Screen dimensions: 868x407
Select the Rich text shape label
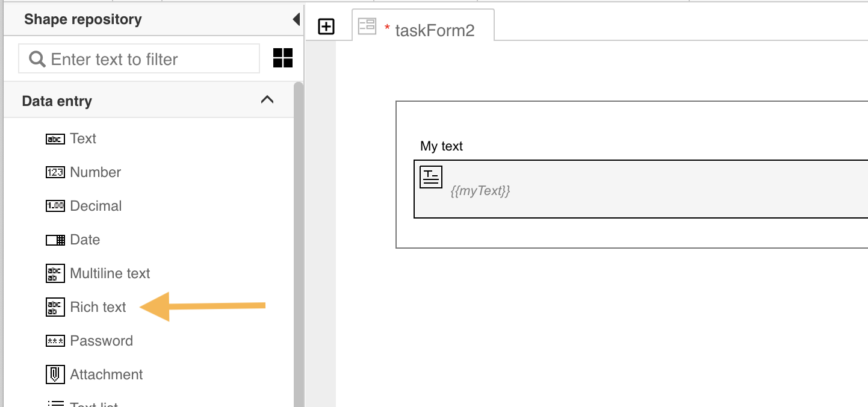pos(98,307)
